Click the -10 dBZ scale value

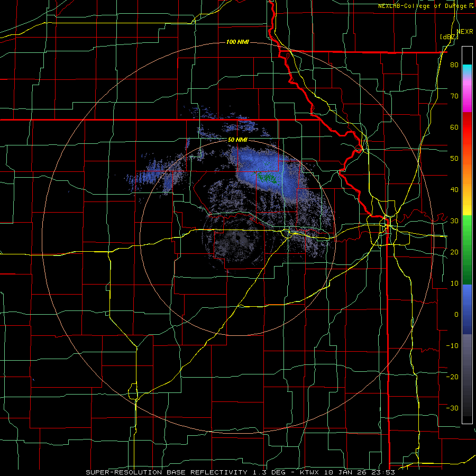tap(452, 346)
